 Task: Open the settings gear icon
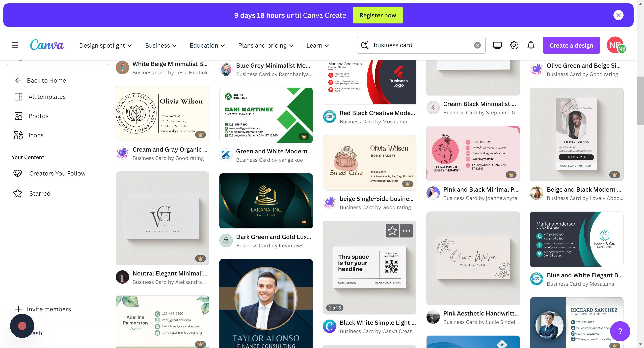click(514, 45)
